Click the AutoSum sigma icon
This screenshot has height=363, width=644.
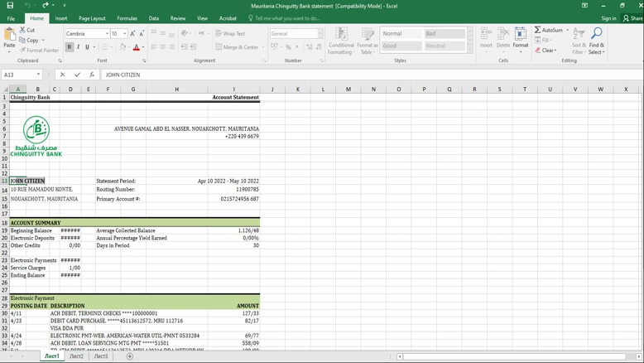pyautogui.click(x=538, y=30)
